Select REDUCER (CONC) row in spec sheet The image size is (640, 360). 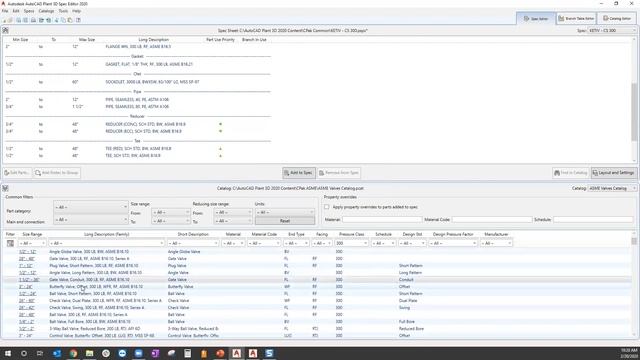pos(138,124)
